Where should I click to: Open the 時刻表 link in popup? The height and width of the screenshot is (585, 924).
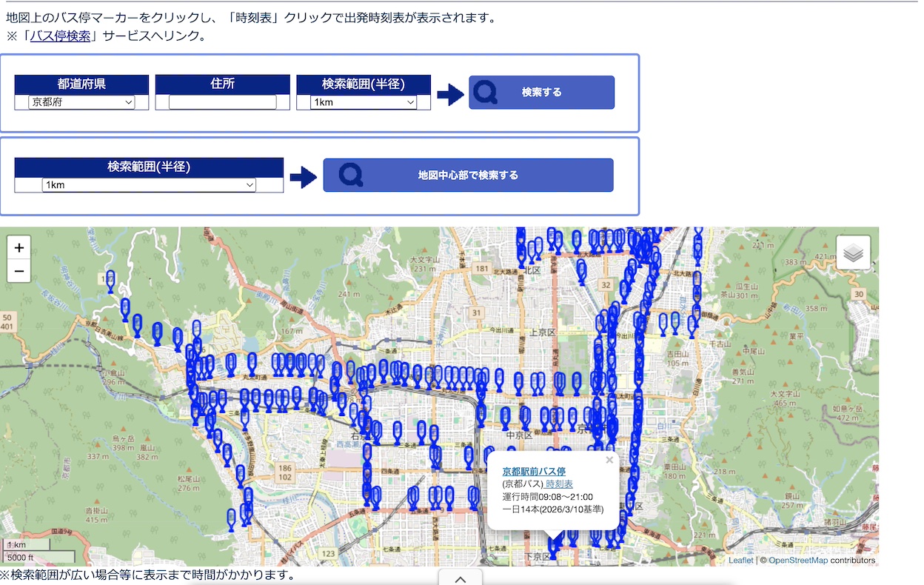tap(559, 484)
